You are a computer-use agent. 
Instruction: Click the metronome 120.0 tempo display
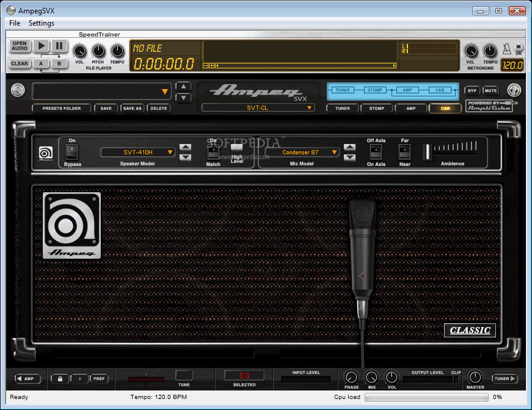click(512, 65)
